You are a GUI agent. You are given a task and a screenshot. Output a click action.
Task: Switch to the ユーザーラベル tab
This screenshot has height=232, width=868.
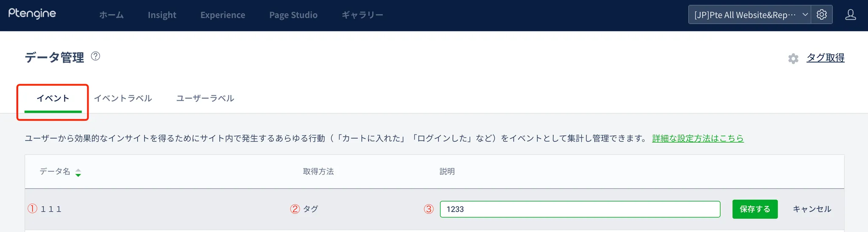pos(205,98)
